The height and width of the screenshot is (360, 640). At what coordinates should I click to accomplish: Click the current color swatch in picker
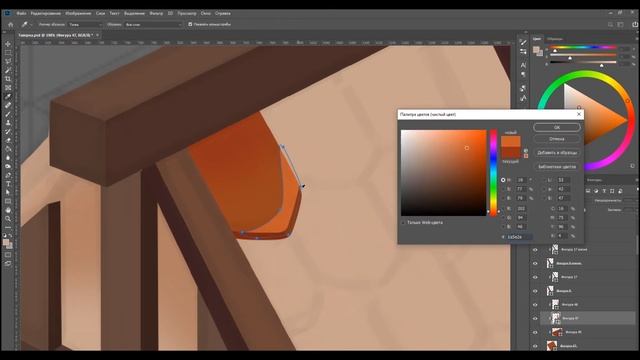coord(511,153)
